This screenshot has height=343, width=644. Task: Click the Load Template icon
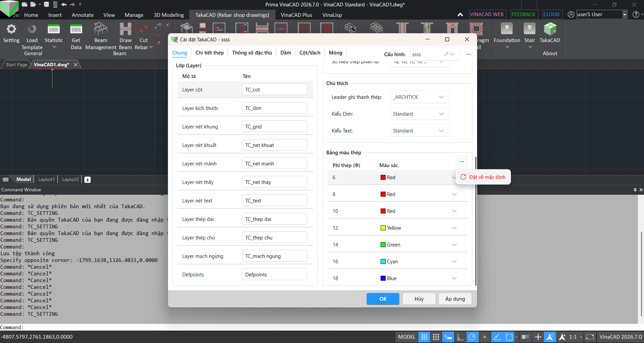coord(32,29)
